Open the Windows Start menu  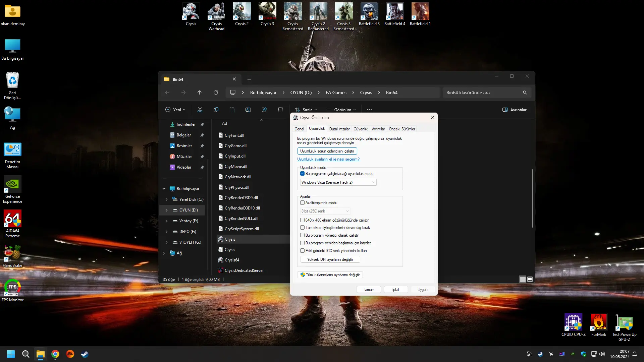(11, 354)
